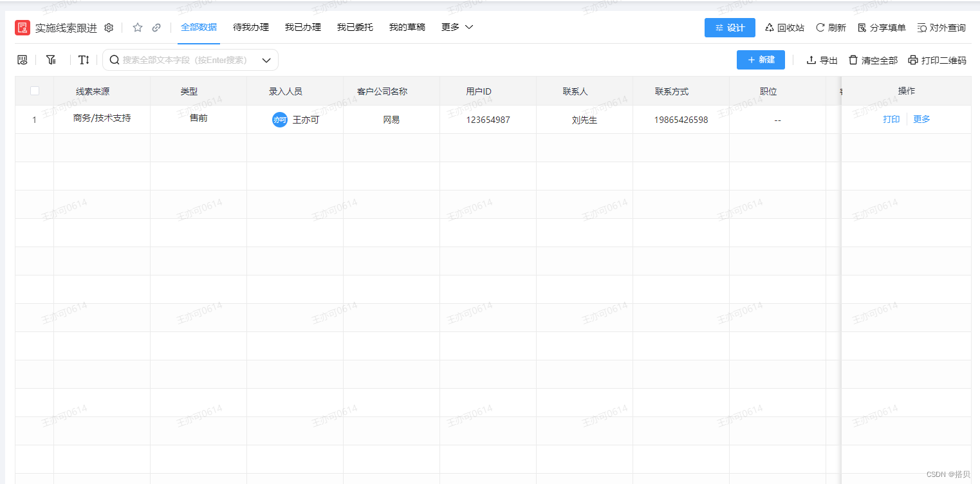Open settings gear next to 实施线索跟进
The image size is (980, 484).
coord(109,28)
